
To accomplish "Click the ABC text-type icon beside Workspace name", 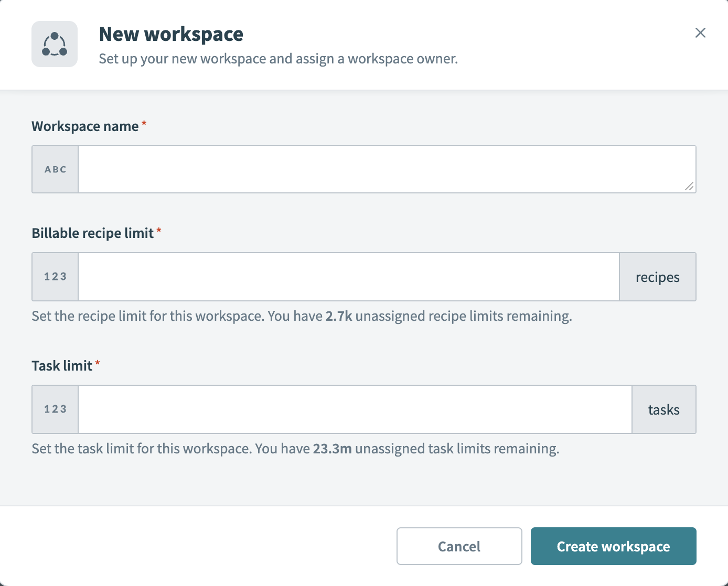I will pyautogui.click(x=55, y=169).
